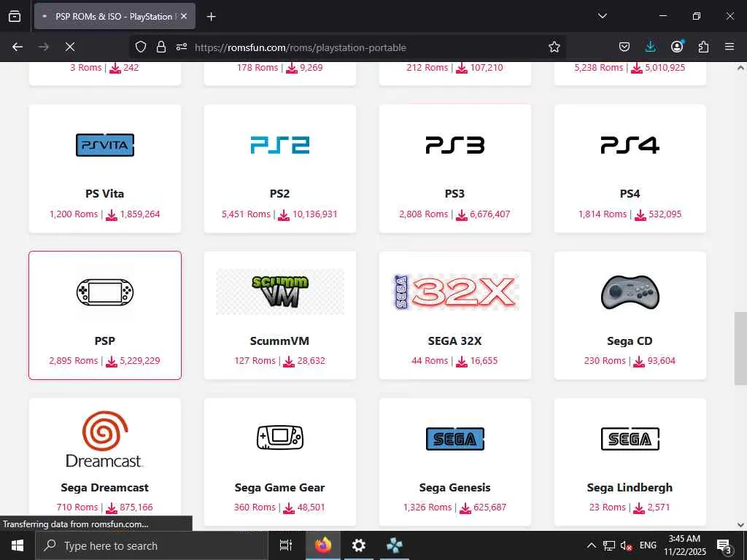Viewport: 747px width, 560px height.
Task: Open Task View on the taskbar
Action: coord(286,545)
